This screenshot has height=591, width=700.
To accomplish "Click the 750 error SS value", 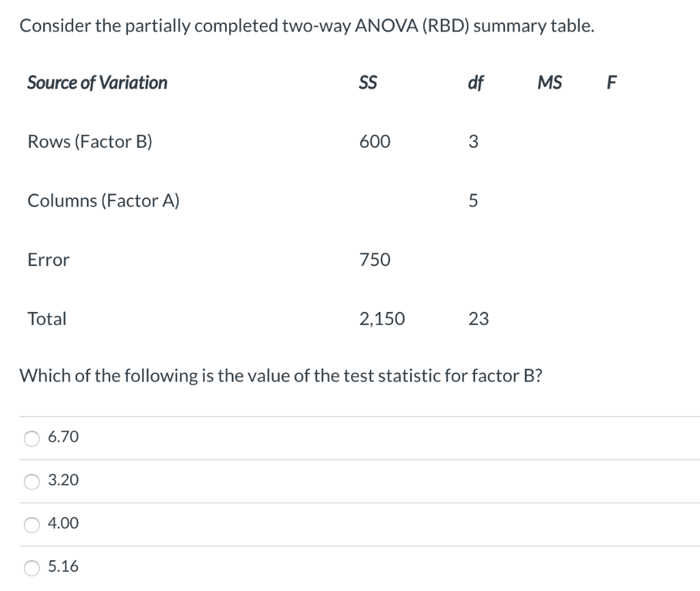I will 375,260.
